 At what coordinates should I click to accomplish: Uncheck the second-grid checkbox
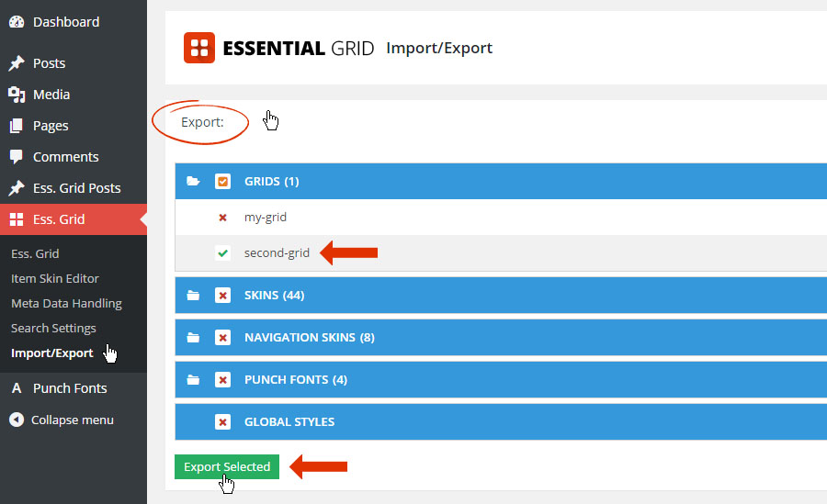[222, 253]
